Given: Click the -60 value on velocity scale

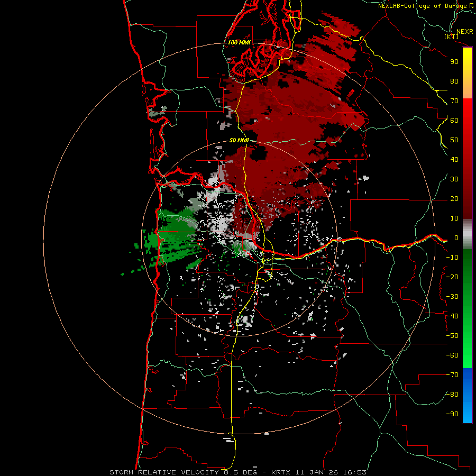Looking at the screenshot, I should click(452, 355).
